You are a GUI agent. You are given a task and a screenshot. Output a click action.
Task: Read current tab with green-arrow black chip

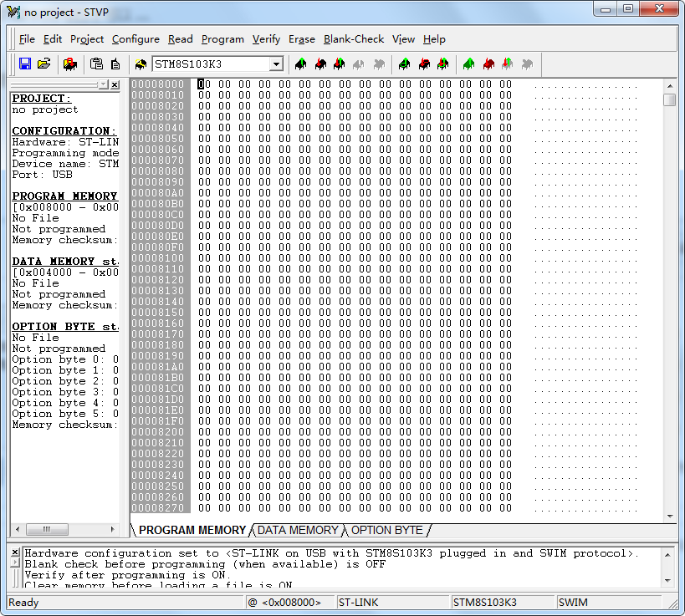click(x=300, y=64)
